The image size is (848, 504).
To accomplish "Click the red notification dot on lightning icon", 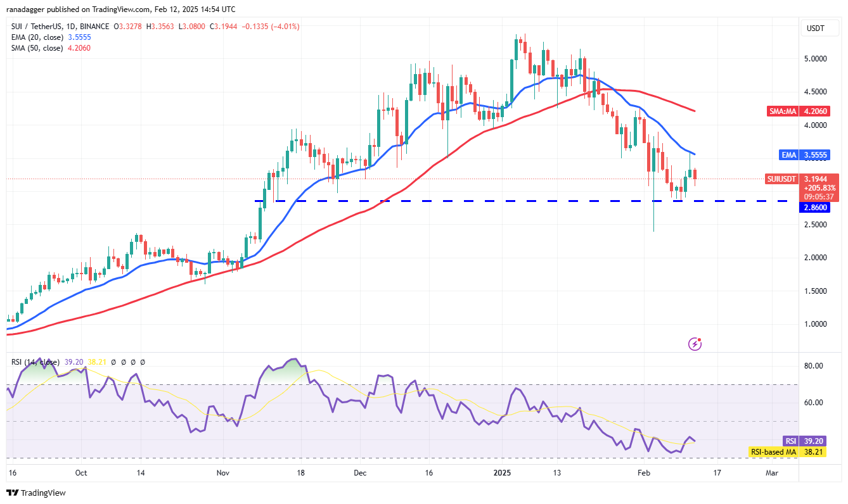I will [700, 339].
